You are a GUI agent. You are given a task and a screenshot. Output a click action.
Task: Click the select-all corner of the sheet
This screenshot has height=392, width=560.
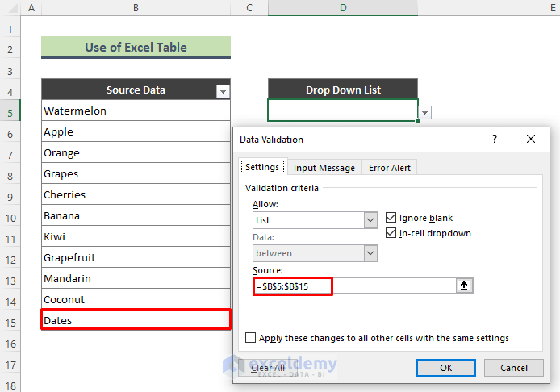(x=10, y=8)
